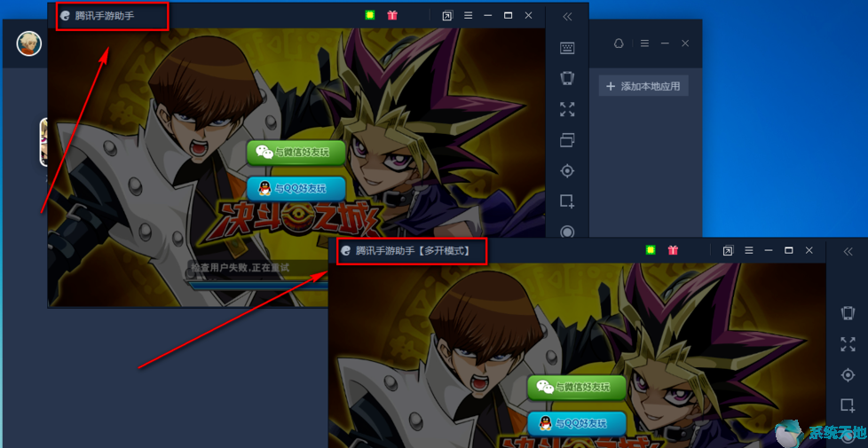
Task: Click 与QQ好友玩 in first game window
Action: click(x=296, y=189)
